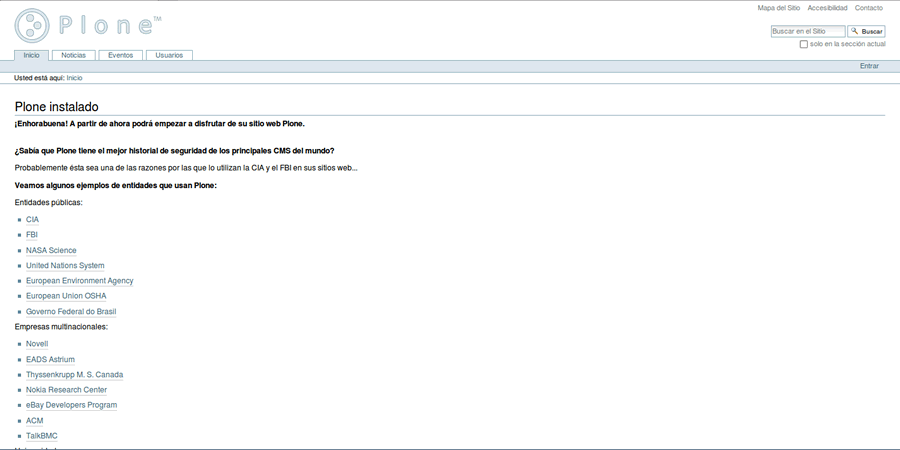Follow the NASA Science link
The width and height of the screenshot is (900, 450).
51,251
